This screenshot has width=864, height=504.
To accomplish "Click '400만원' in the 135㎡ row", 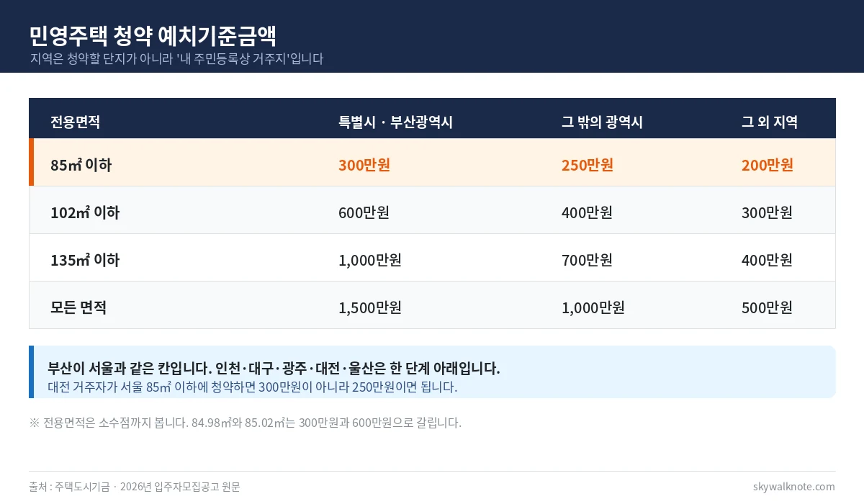I will [x=767, y=260].
